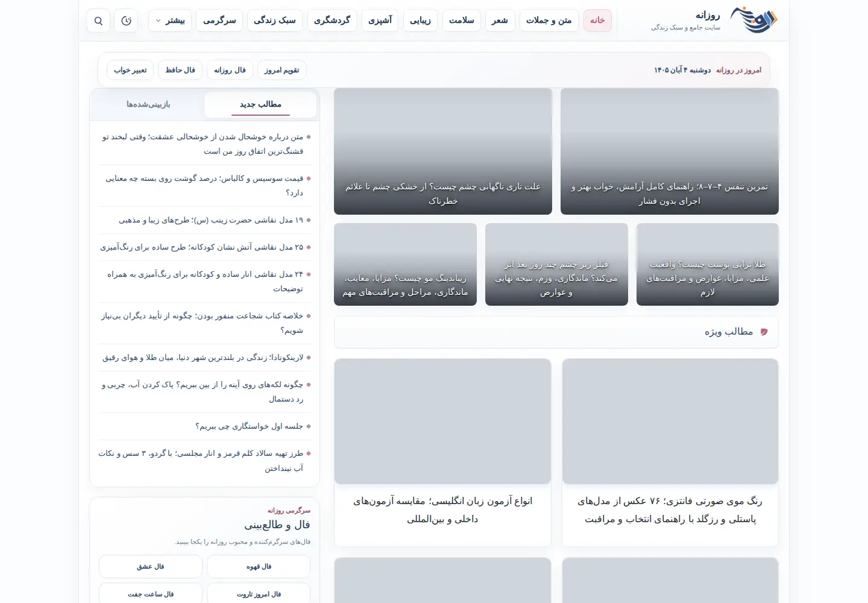Viewport: 868px width, 603px height.
Task: Click the فال و طالع‌بینی heading
Action: (x=277, y=525)
